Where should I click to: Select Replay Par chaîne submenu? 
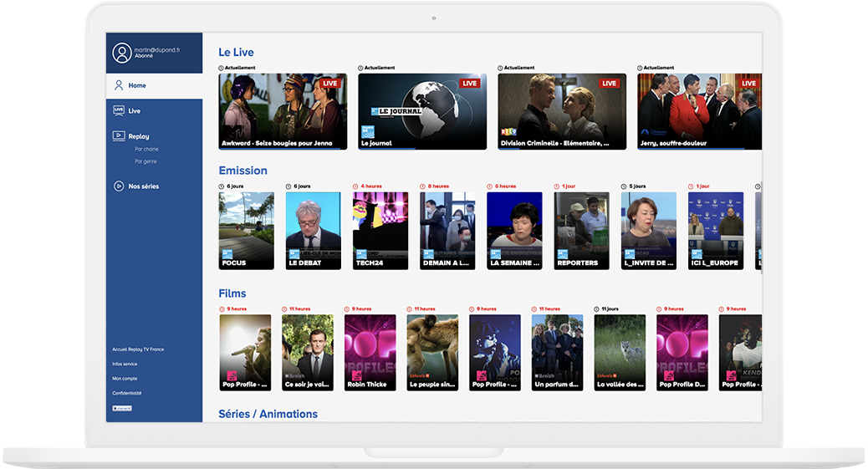tap(146, 150)
